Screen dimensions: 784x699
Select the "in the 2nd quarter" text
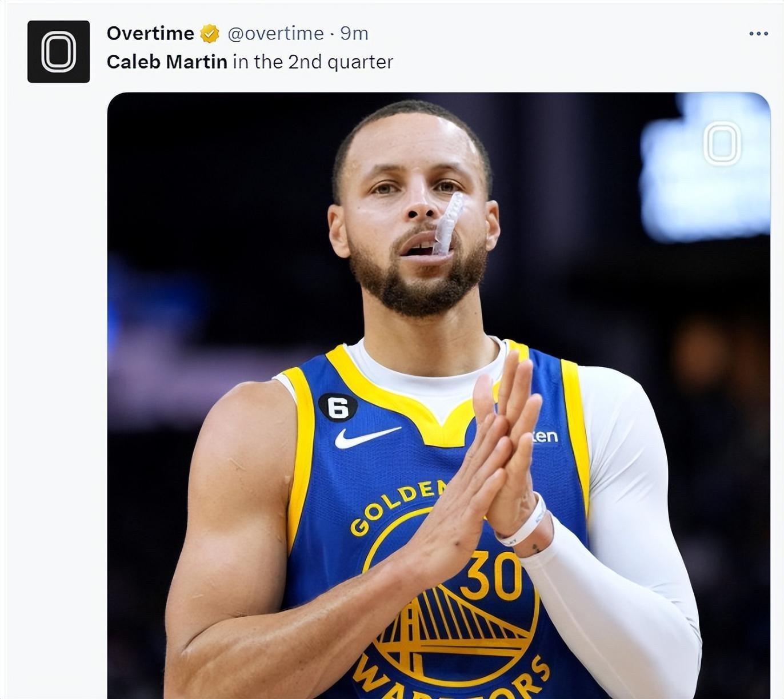313,62
